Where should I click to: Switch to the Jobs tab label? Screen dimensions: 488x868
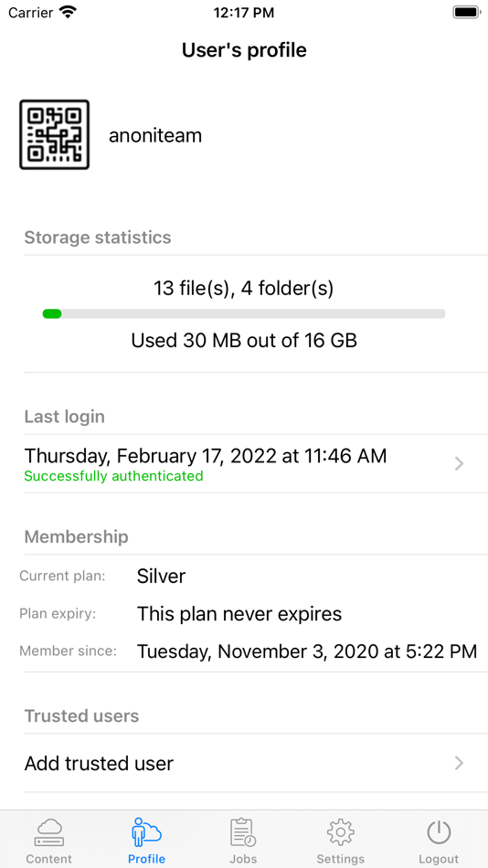pyautogui.click(x=243, y=859)
